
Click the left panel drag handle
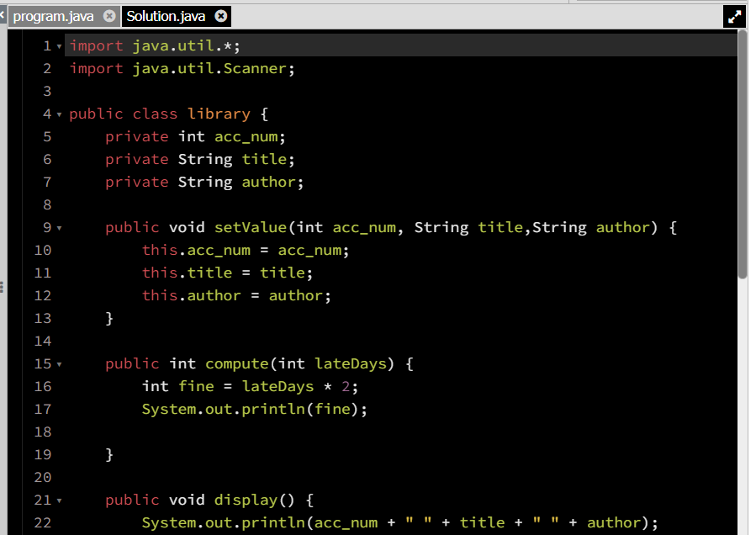tap(2, 288)
